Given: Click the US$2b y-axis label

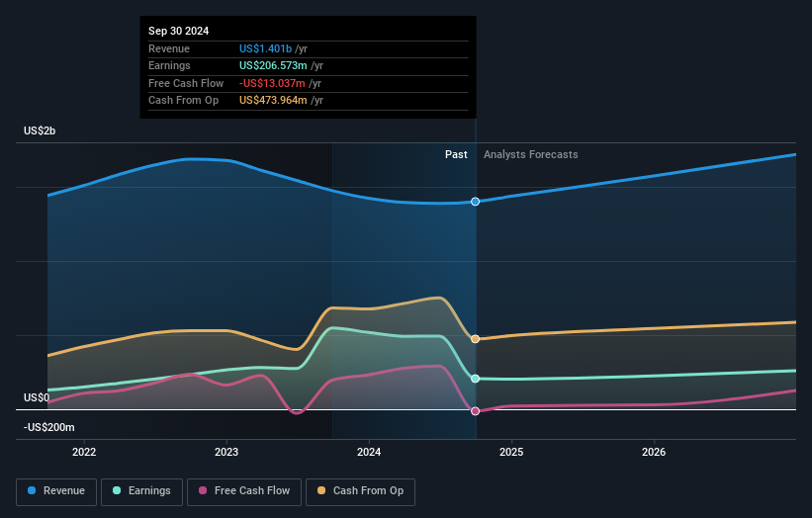Looking at the screenshot, I should pos(40,130).
